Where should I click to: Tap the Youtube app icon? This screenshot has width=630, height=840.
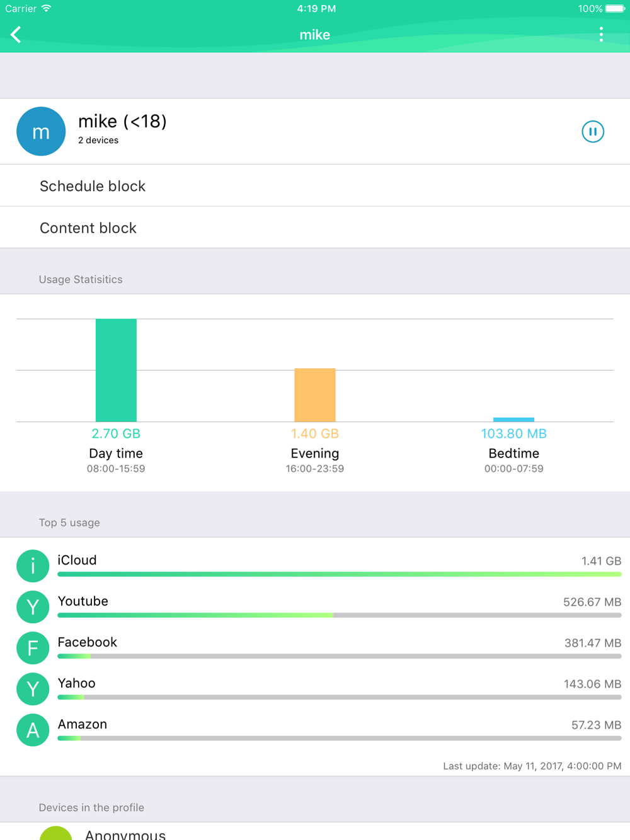[x=33, y=607]
